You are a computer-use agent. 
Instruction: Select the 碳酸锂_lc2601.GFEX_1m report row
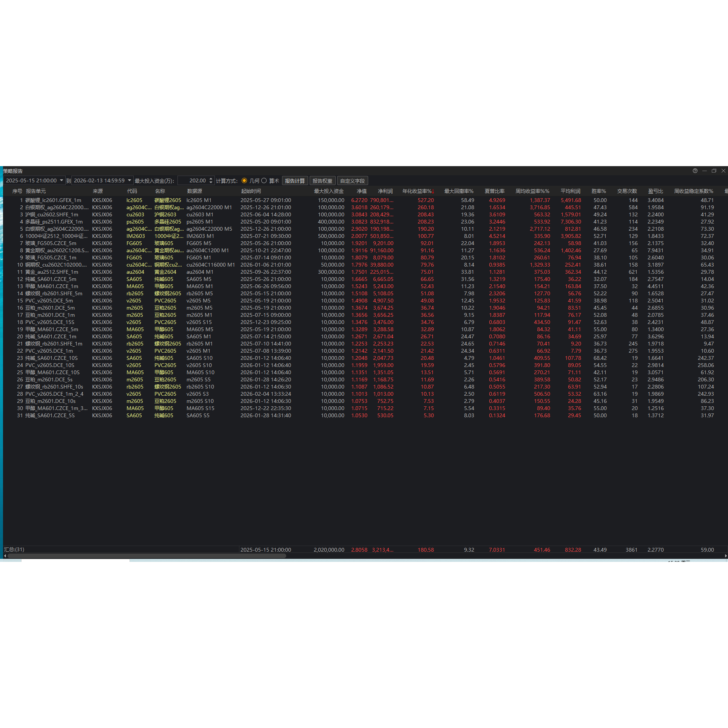click(53, 200)
